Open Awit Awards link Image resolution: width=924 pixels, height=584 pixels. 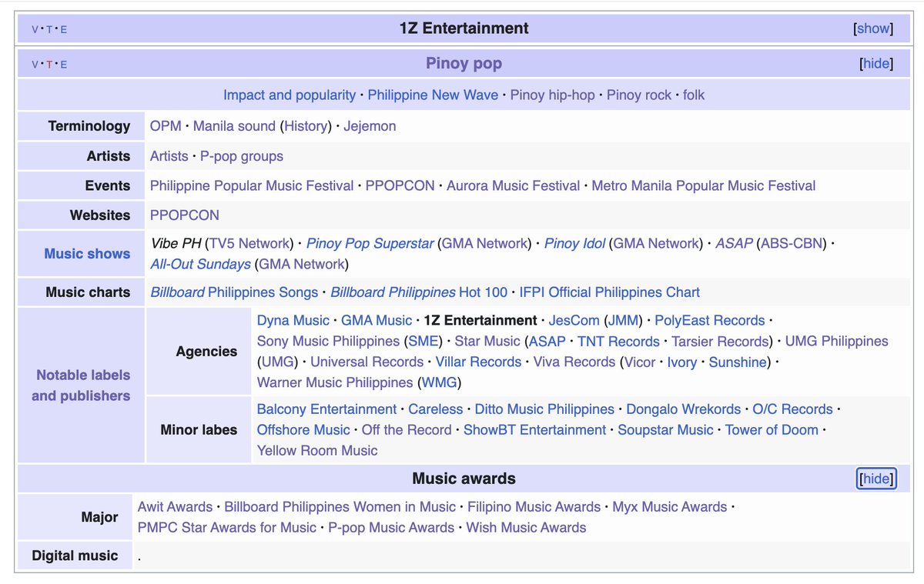click(x=175, y=507)
